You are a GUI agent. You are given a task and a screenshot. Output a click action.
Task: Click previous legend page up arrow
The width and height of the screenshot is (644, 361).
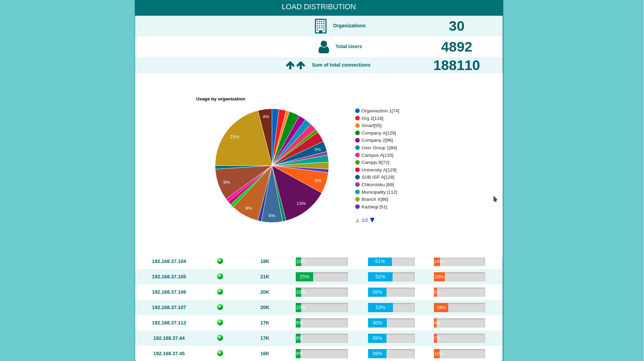pos(357,220)
